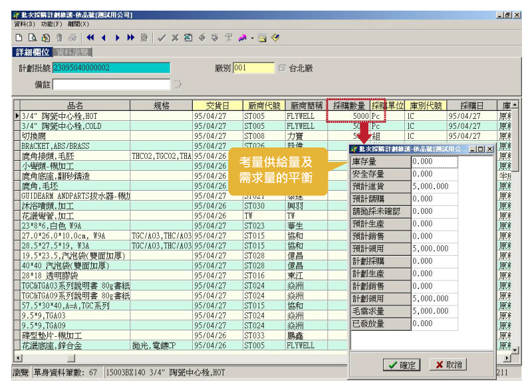This screenshot has height=392, width=532.
Task: Click the New document toolbar icon
Action: pyautogui.click(x=19, y=38)
